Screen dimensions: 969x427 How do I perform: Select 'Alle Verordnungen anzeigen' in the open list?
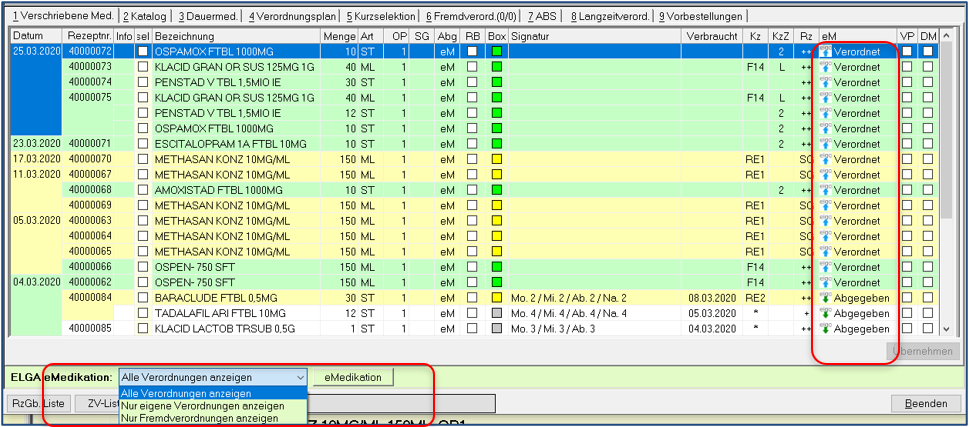(213, 394)
